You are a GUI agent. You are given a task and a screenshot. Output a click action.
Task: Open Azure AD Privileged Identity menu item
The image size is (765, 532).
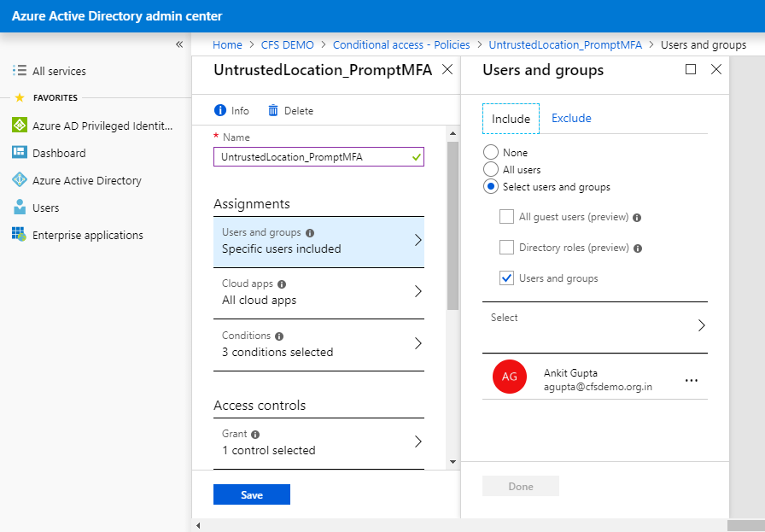coord(102,126)
